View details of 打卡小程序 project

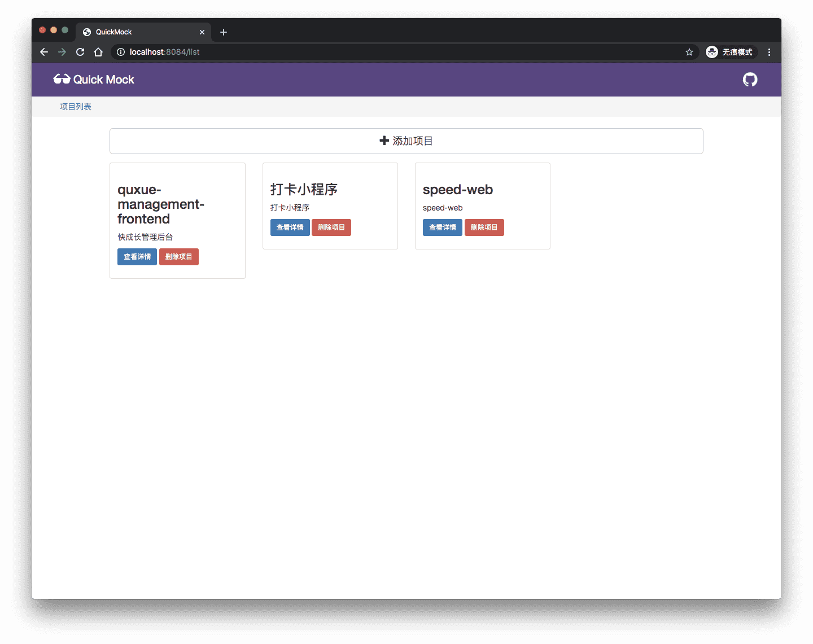tap(290, 227)
